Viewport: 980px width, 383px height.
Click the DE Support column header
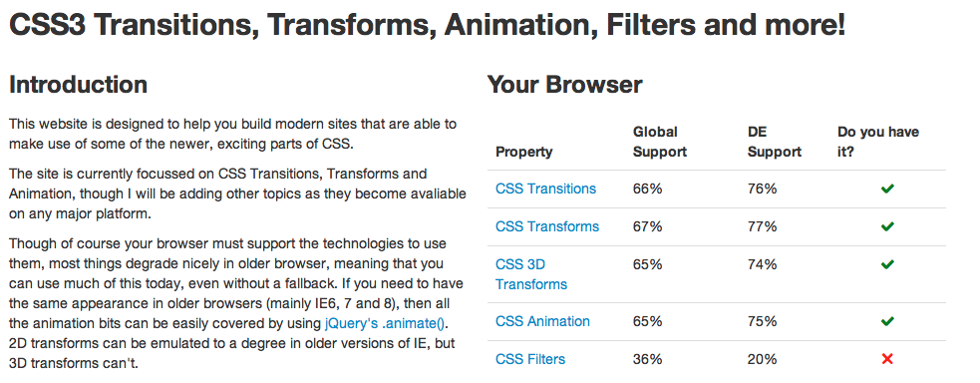[x=775, y=142]
